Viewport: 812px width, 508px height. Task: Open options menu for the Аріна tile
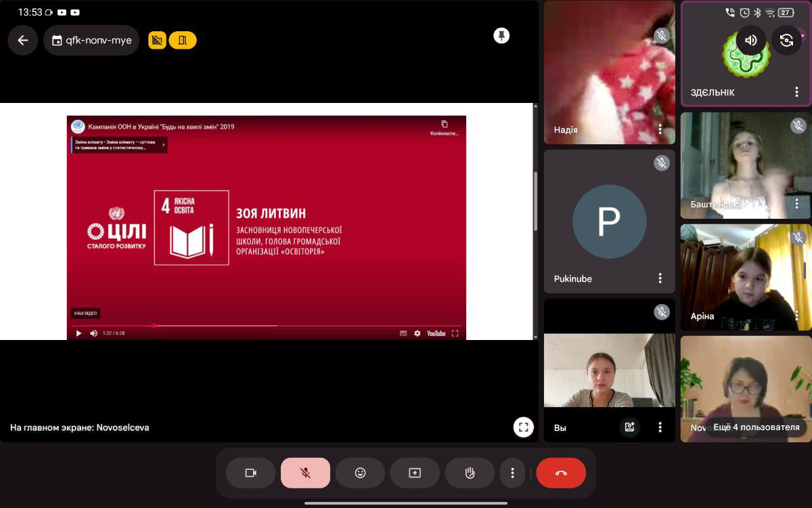click(796, 316)
